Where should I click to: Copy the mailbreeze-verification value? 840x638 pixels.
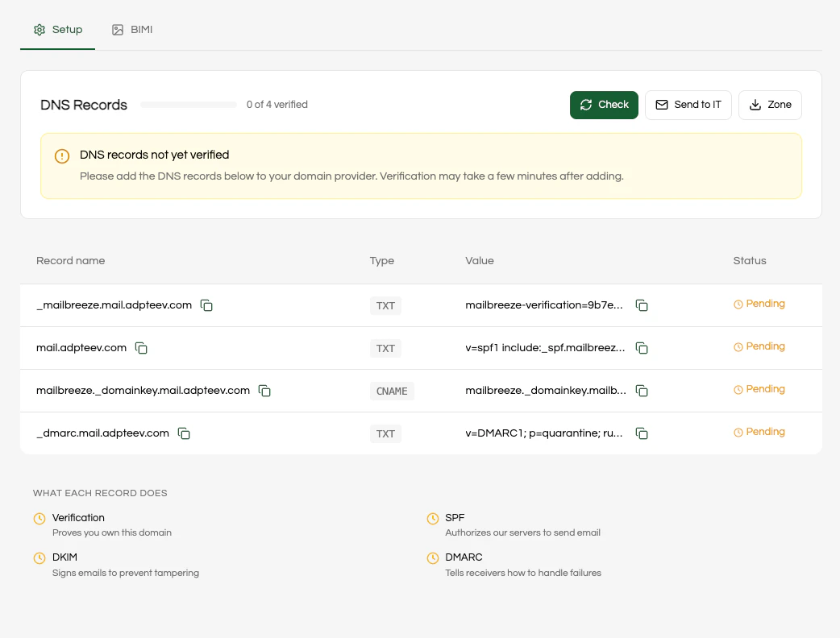(642, 305)
